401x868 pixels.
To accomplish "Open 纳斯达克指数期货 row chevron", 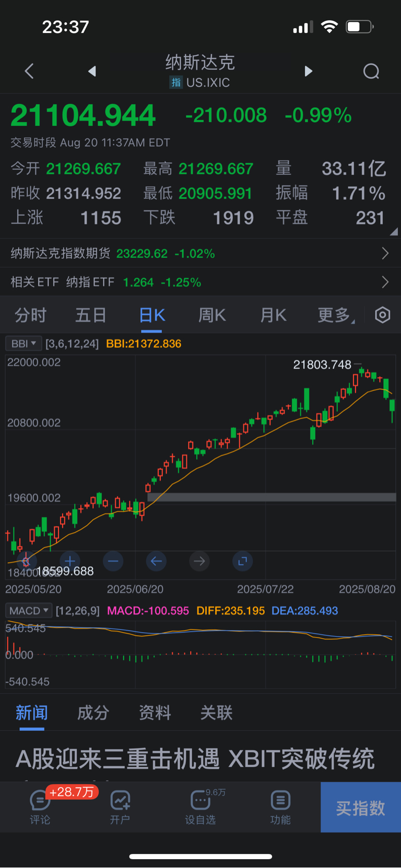I will pos(385,253).
